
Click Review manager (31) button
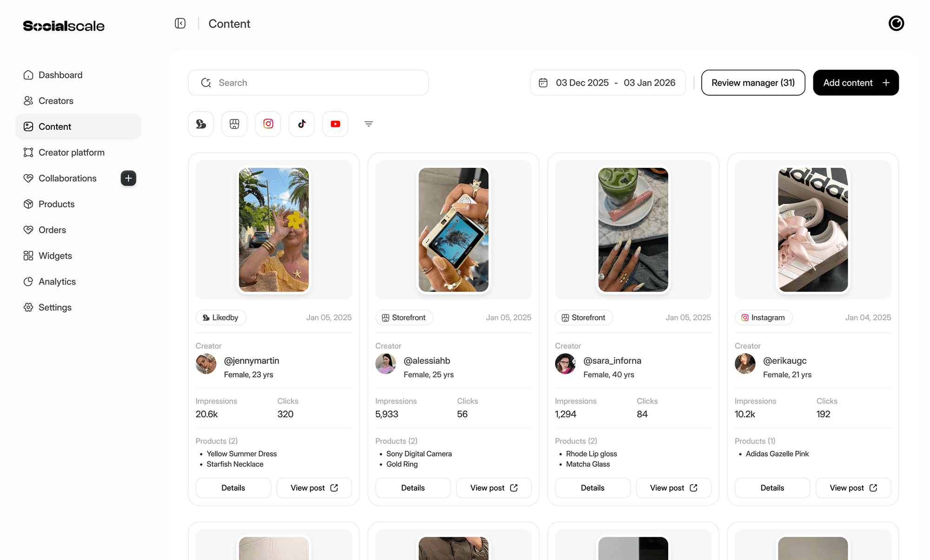pos(753,83)
